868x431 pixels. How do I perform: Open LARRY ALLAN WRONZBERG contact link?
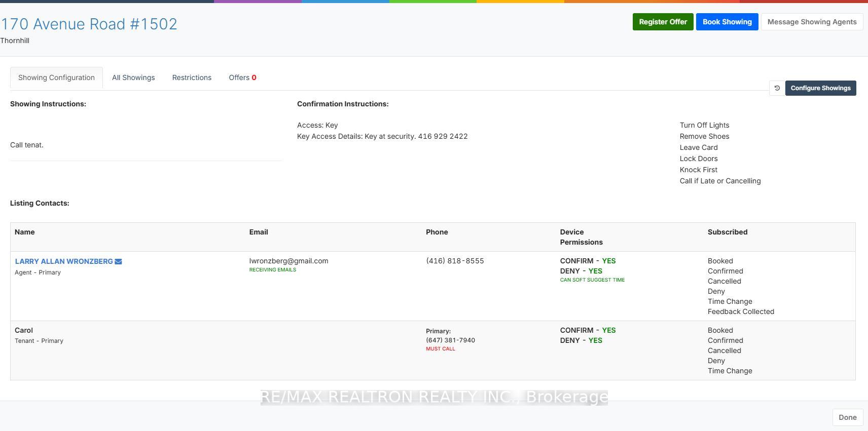tap(64, 261)
